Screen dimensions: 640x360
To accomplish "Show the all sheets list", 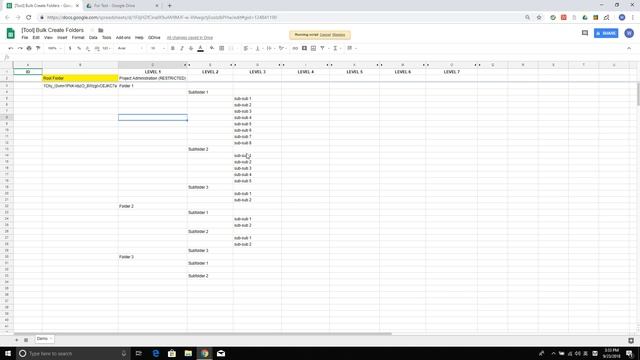I will [x=26, y=340].
